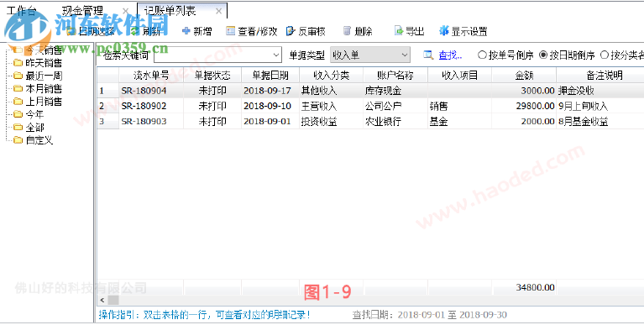Click the date 2018-09-01 cell
This screenshot has height=325, width=644.
[270, 122]
